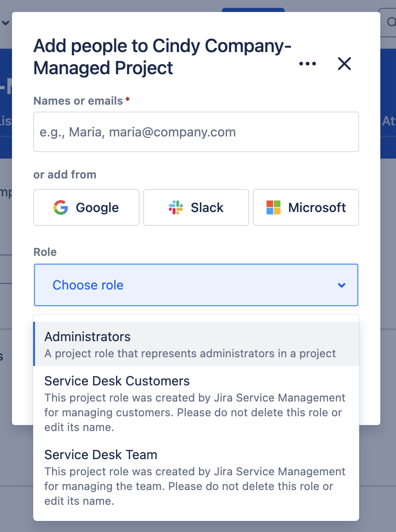This screenshot has height=532, width=396.
Task: Click the Names or emails input field
Action: click(196, 132)
